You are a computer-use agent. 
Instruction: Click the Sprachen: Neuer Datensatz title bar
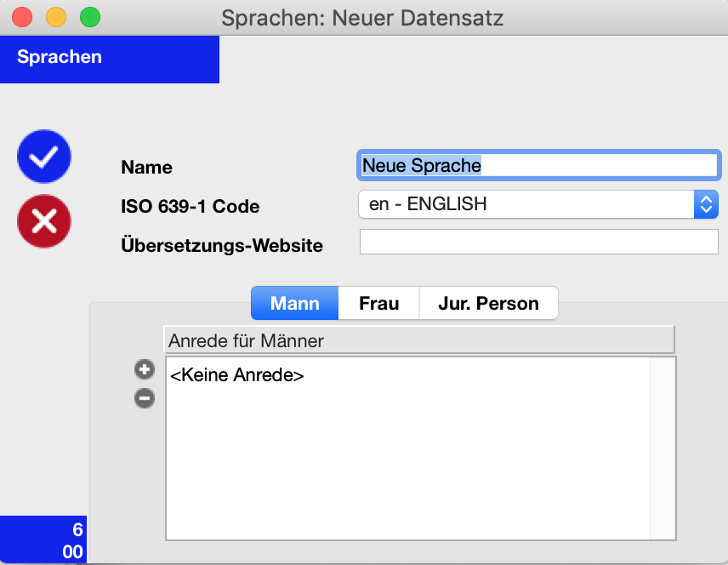point(362,18)
